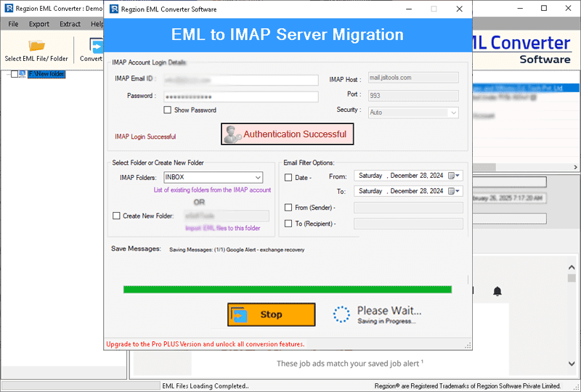Open the Export menu
The height and width of the screenshot is (392, 581).
click(x=39, y=24)
